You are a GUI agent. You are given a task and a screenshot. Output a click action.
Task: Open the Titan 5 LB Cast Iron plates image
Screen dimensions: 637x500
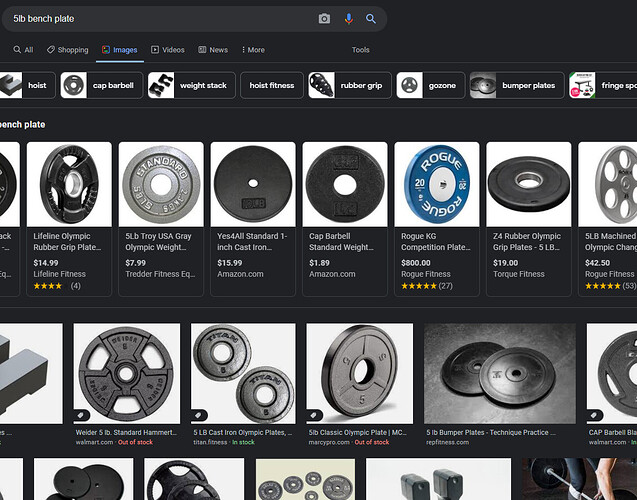tap(243, 373)
